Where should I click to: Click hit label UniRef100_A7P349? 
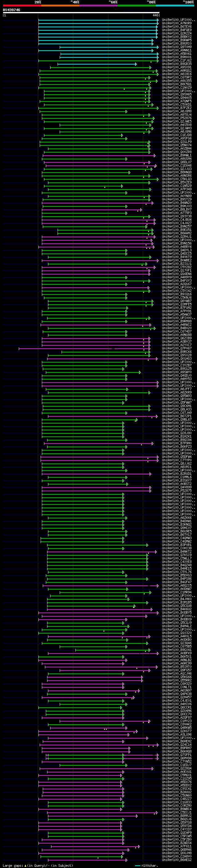pos(177,189)
